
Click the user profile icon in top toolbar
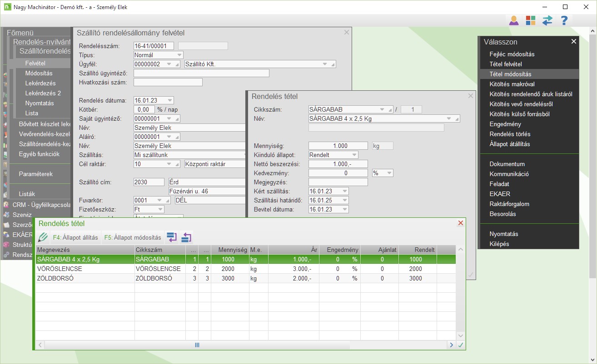coord(513,20)
